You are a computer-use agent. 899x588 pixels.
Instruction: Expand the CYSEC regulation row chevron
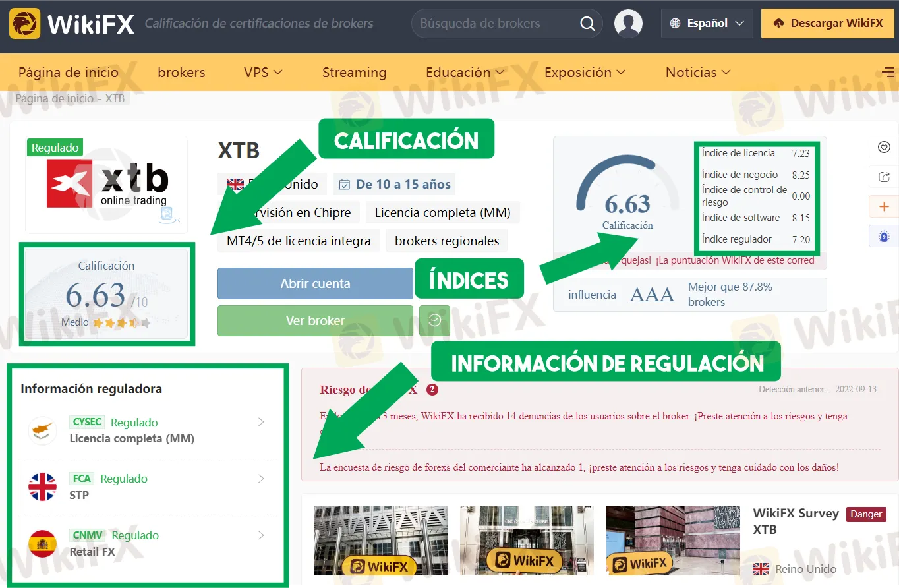pos(261,422)
